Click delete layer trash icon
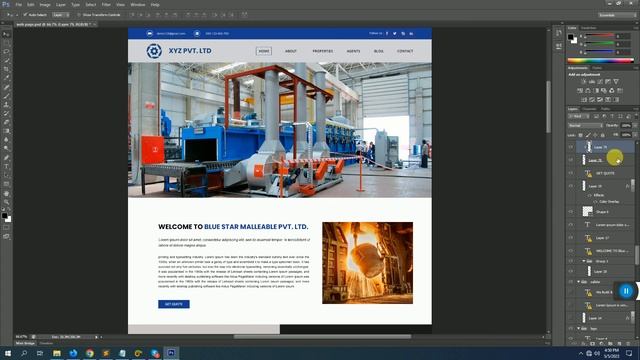 (x=628, y=344)
